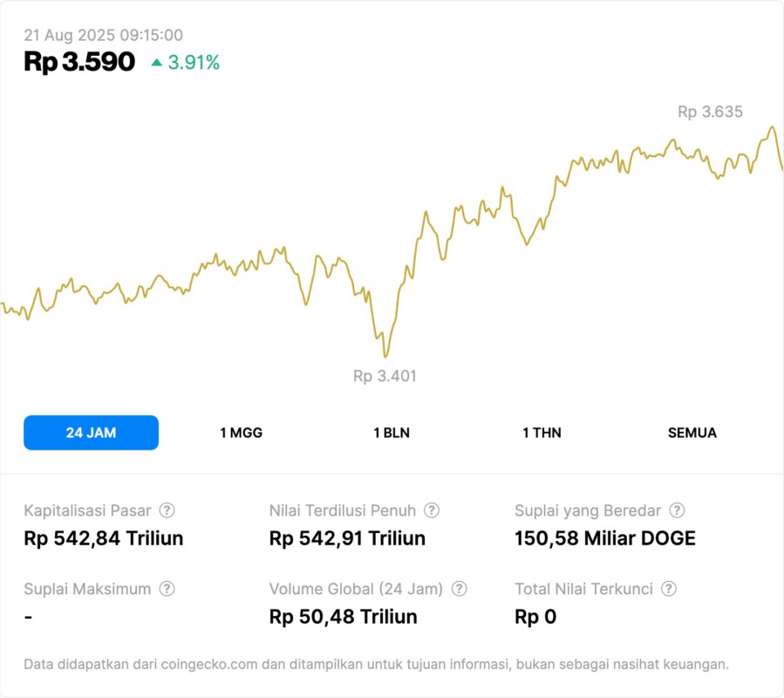The image size is (784, 698).
Task: Show the Suplai Maksimum help tooltip icon
Action: coord(167,589)
